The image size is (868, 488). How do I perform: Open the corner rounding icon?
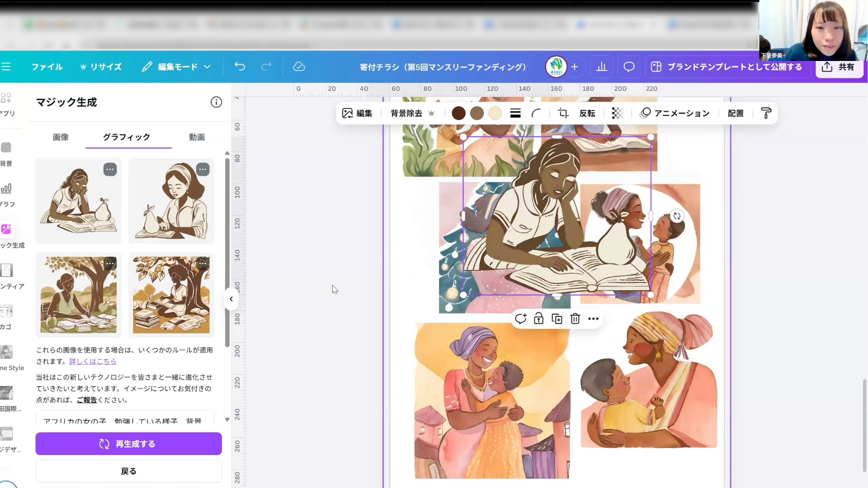tap(536, 113)
